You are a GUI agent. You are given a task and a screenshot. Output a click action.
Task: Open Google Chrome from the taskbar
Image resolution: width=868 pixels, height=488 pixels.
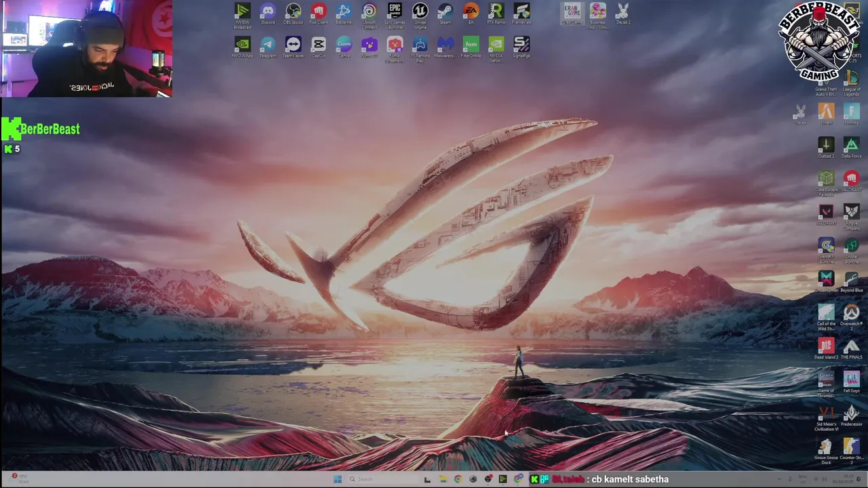click(x=458, y=479)
